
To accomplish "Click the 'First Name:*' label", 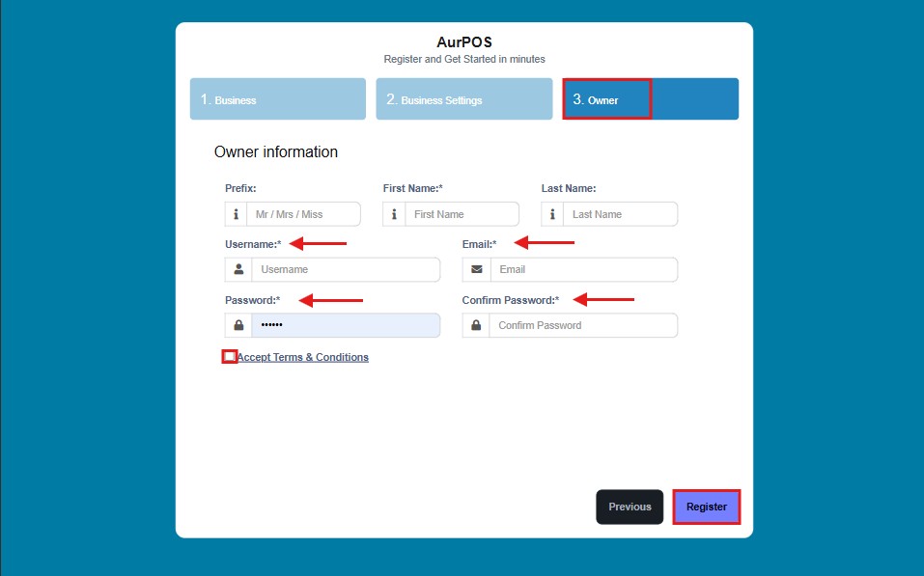I will [x=412, y=188].
